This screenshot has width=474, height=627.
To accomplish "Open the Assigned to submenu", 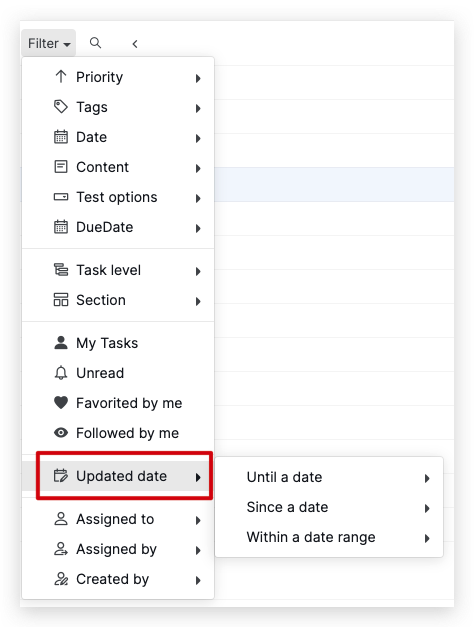I will (118, 519).
